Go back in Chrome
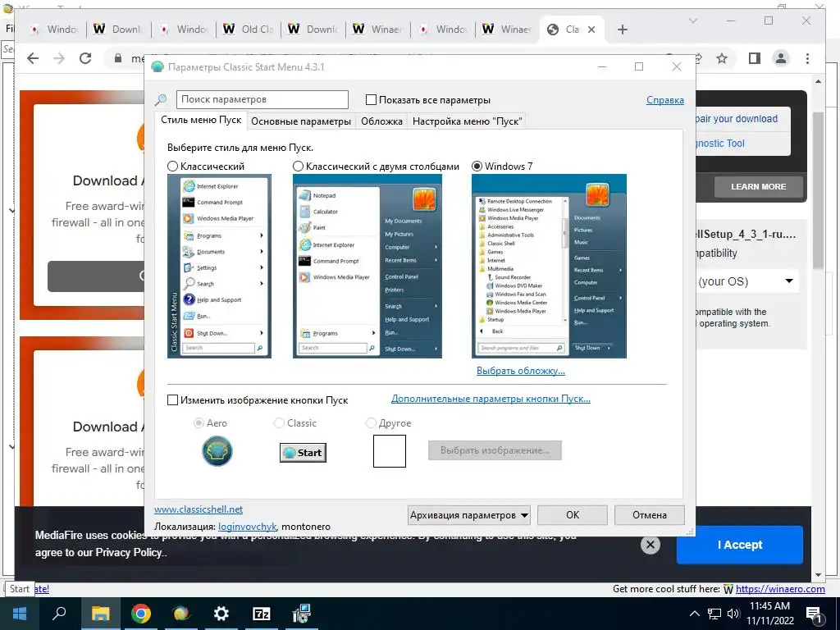 [33, 58]
